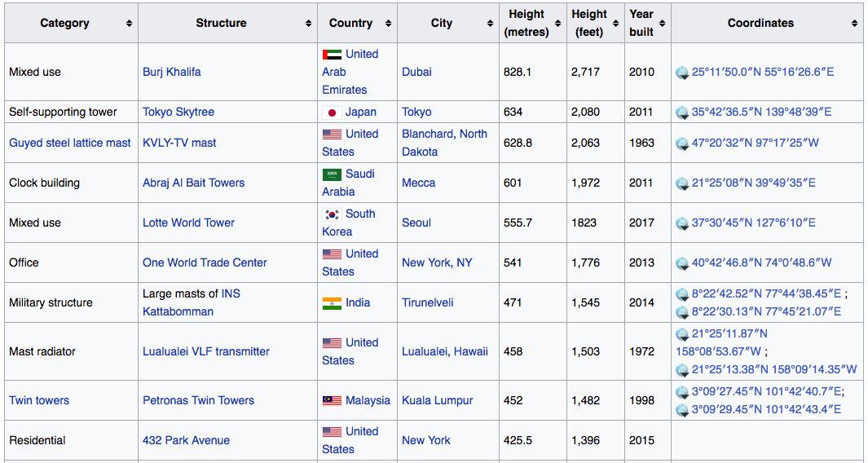Open the India country link

pyautogui.click(x=358, y=302)
